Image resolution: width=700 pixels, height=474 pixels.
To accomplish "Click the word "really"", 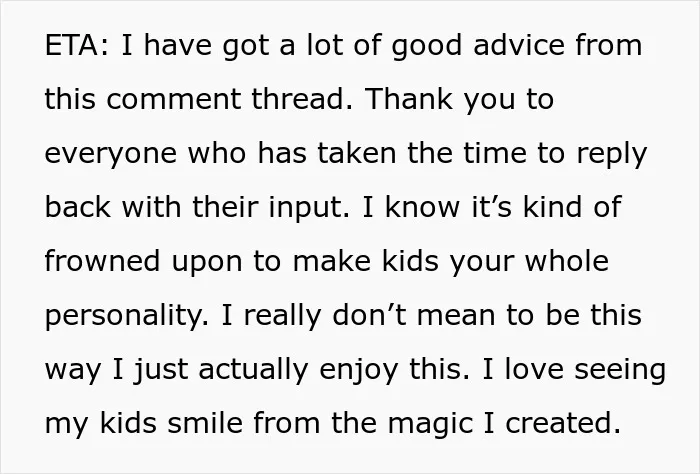I will [282, 317].
